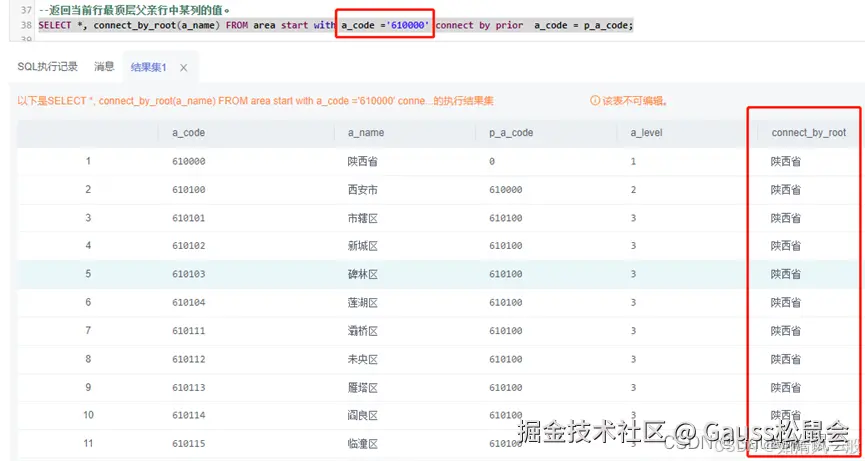Select p_a_code 610100 in the 碑林区 row
This screenshot has height=461, width=865.
click(x=505, y=274)
